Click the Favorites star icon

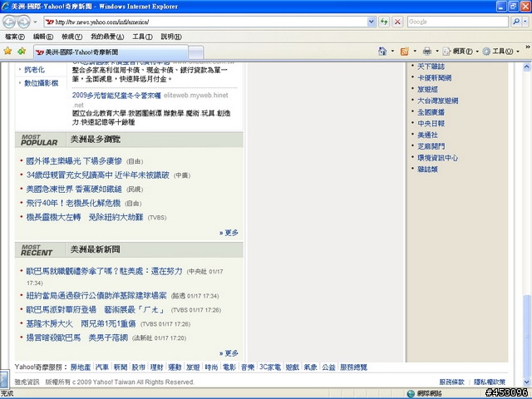click(x=7, y=52)
